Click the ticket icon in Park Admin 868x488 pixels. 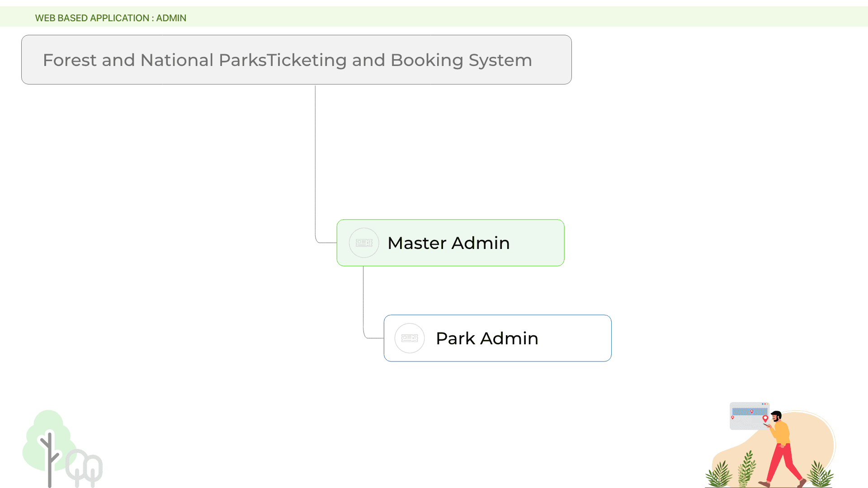(410, 338)
